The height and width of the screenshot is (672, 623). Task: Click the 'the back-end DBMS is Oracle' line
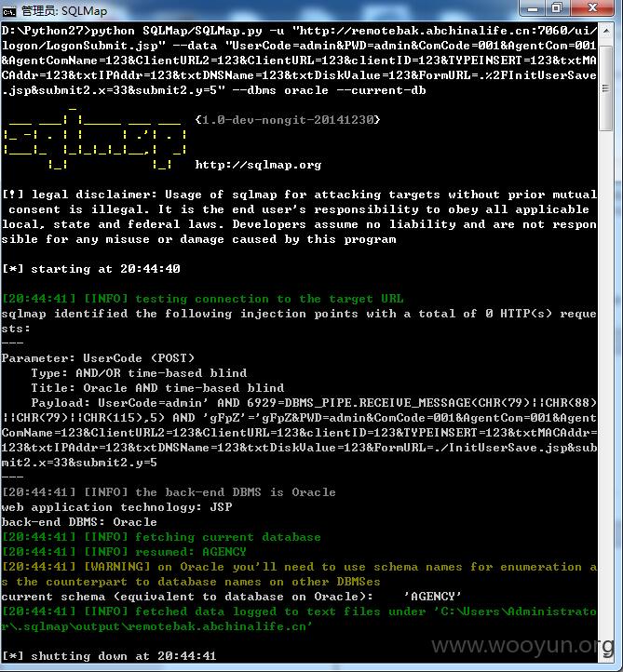(169, 492)
